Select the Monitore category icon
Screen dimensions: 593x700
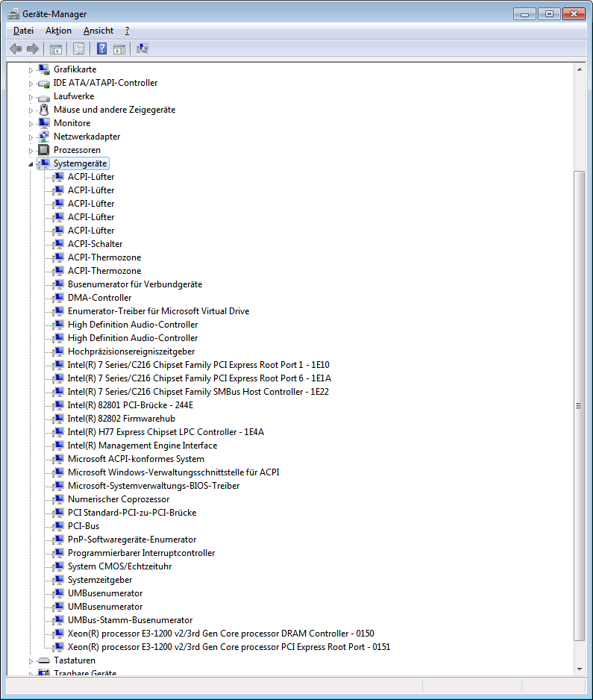point(44,123)
